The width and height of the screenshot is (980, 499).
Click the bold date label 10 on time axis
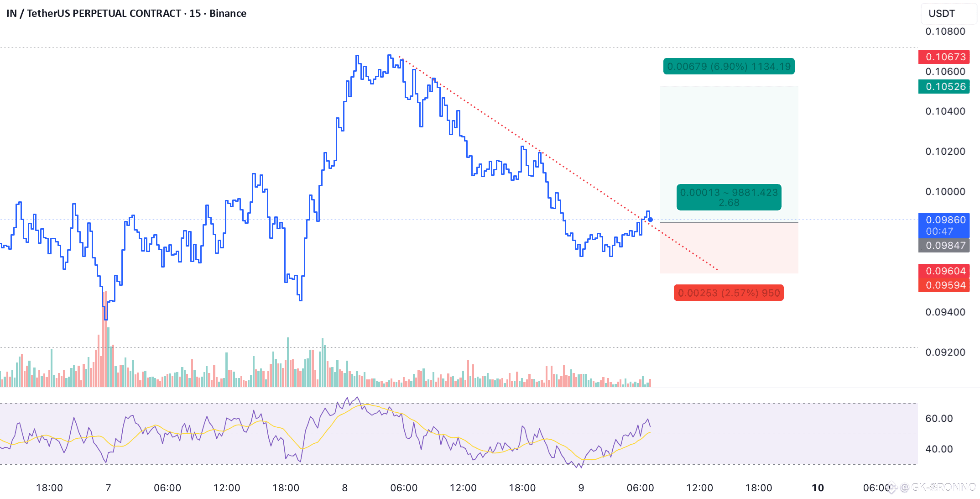coord(818,488)
